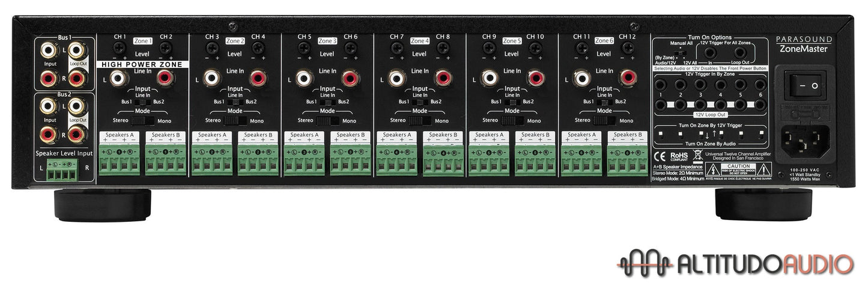Click the 12V Trigger For All Zones In jack
The height and width of the screenshot is (288, 868).
click(x=710, y=52)
